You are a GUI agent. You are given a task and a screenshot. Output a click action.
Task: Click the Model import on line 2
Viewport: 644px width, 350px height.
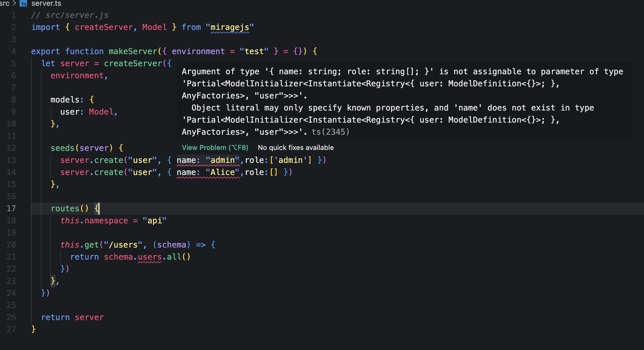[x=155, y=27]
